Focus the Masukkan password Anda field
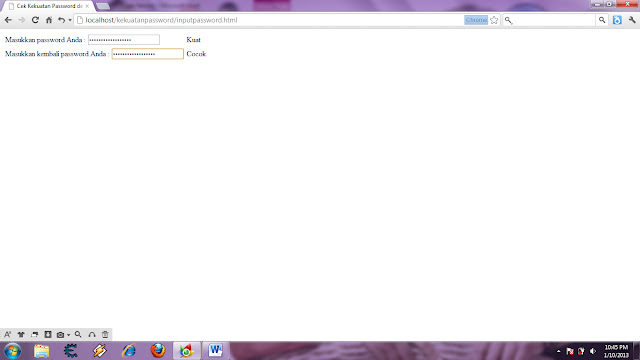The image size is (640, 360). point(124,40)
